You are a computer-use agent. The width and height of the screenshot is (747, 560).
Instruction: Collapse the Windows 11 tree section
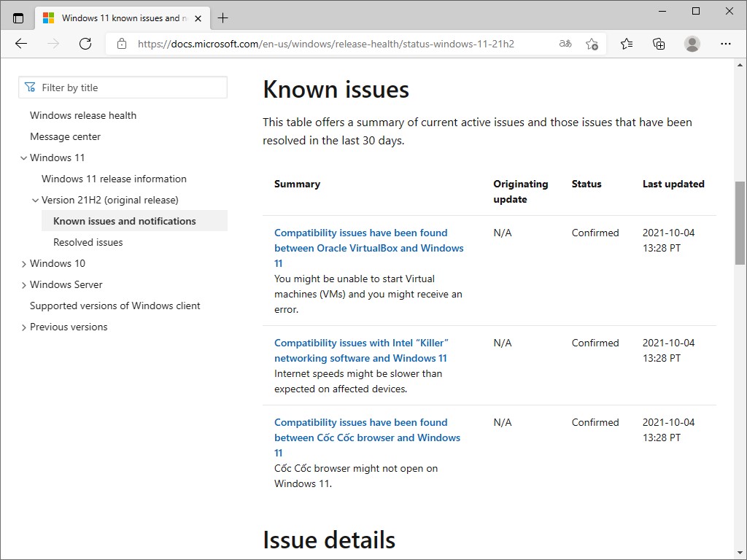click(x=23, y=157)
